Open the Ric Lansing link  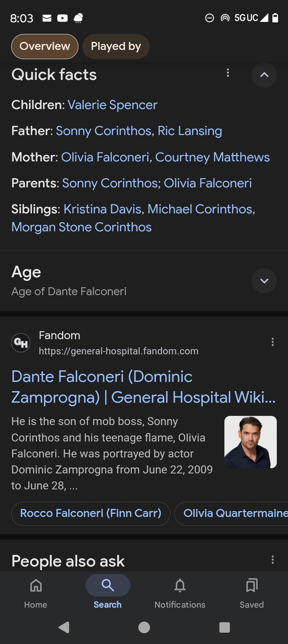(190, 131)
